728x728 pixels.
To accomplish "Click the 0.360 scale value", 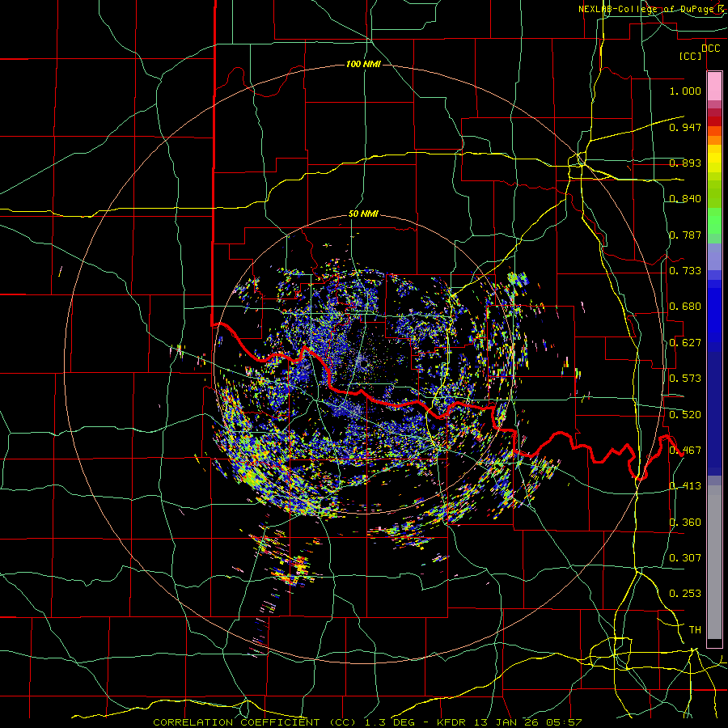I will 685,523.
